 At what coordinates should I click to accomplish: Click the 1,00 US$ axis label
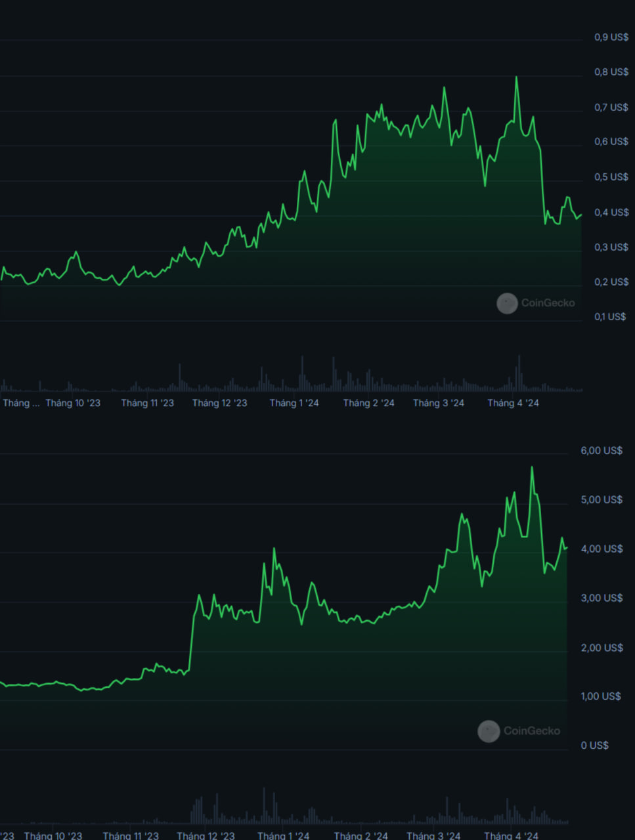(601, 697)
